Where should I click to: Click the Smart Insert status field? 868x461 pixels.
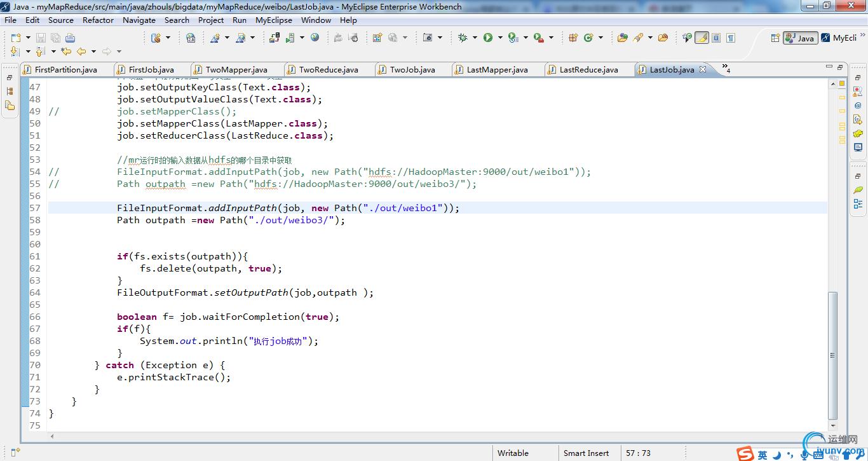[x=586, y=453]
